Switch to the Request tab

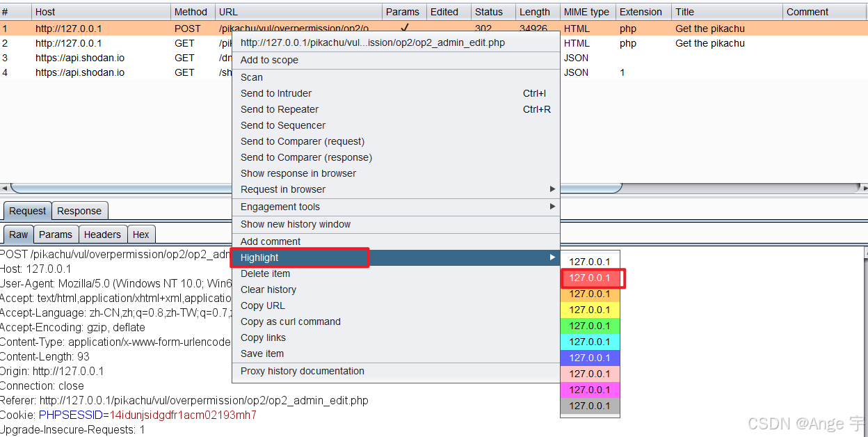click(28, 211)
